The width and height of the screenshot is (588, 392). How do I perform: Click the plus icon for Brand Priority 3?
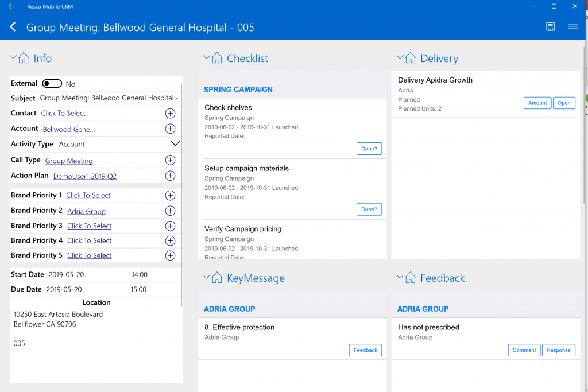pos(170,226)
